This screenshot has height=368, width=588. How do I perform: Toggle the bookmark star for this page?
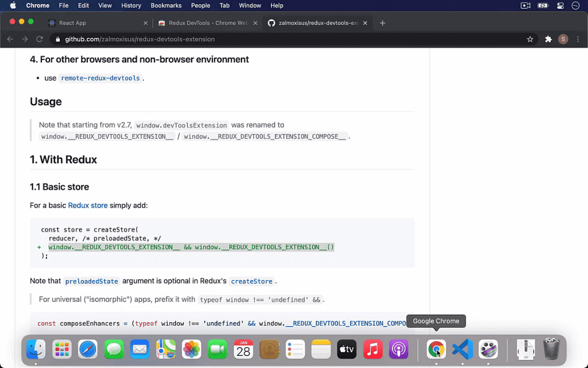point(530,39)
